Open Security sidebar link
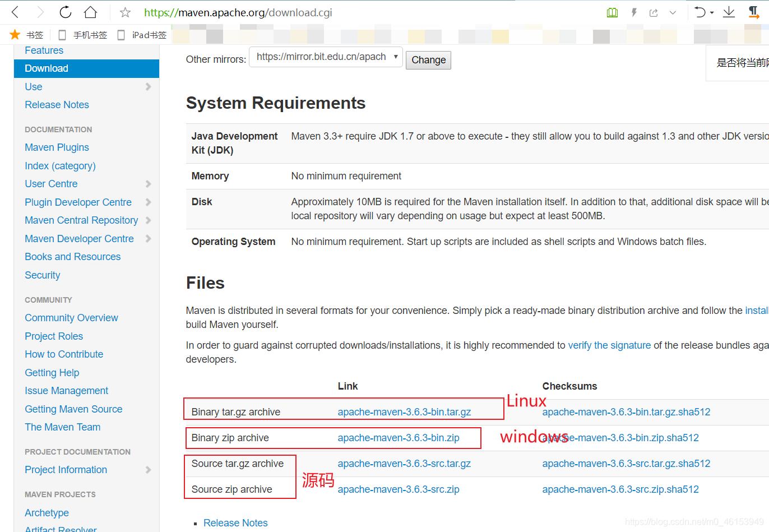Image resolution: width=769 pixels, height=532 pixels. coord(42,275)
